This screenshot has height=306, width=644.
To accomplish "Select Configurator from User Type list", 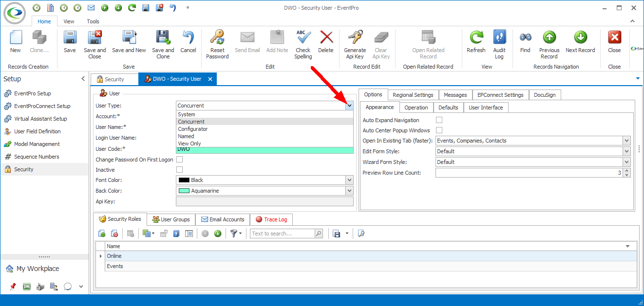I will 265,129.
